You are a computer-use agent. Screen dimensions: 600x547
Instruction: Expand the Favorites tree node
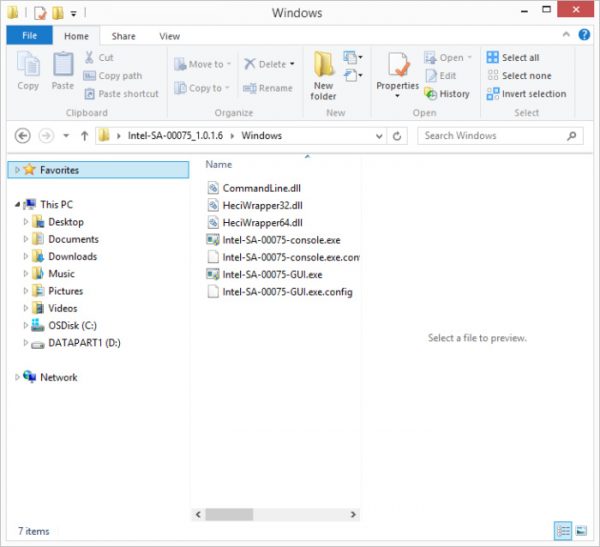[17, 170]
